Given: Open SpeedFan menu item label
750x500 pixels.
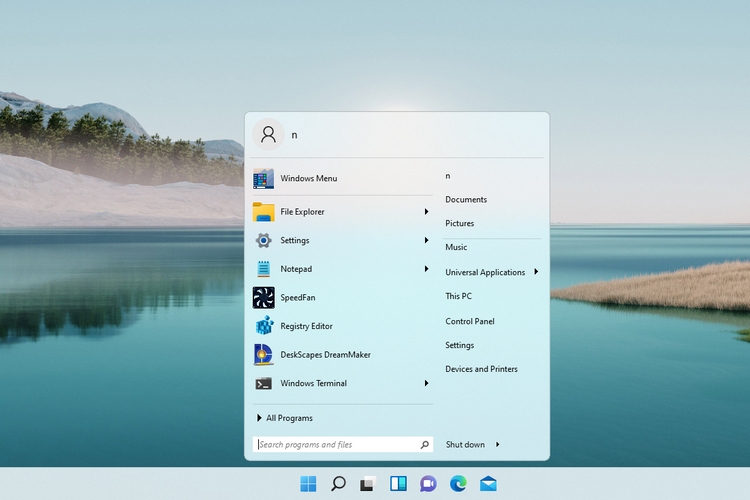Looking at the screenshot, I should [298, 298].
